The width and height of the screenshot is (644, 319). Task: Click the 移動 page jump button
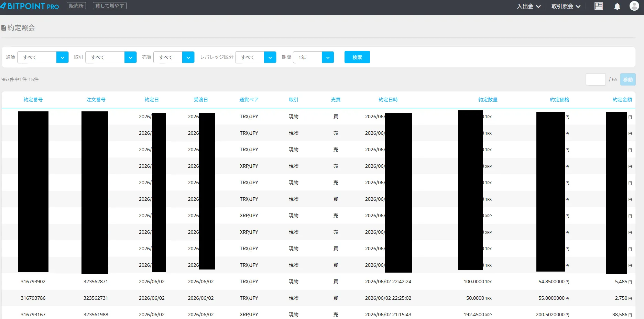pos(628,79)
